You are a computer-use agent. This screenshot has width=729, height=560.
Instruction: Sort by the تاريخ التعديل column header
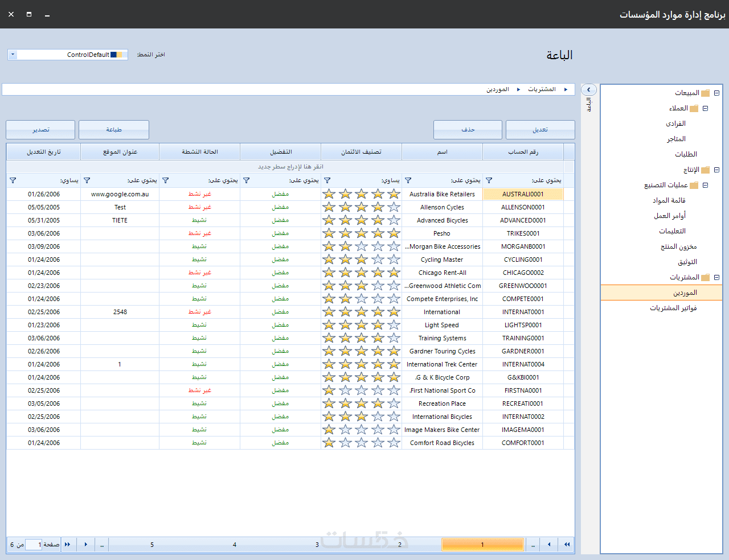[44, 152]
